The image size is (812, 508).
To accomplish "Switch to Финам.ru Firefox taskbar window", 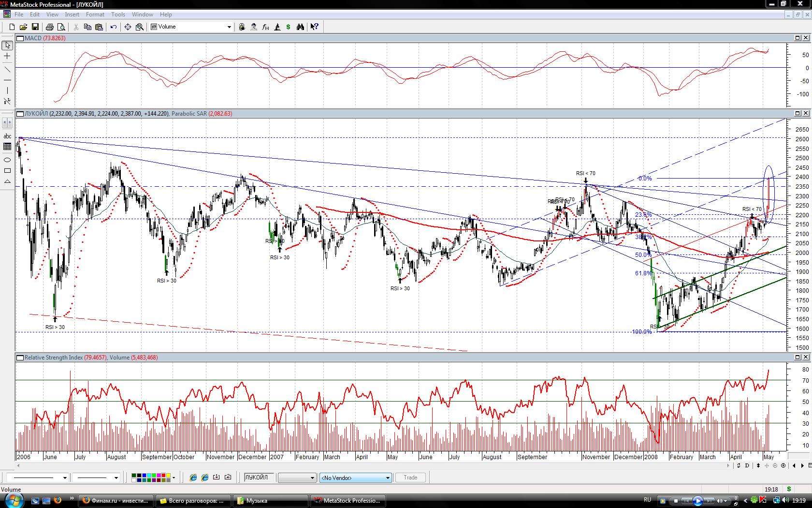I will tap(116, 501).
